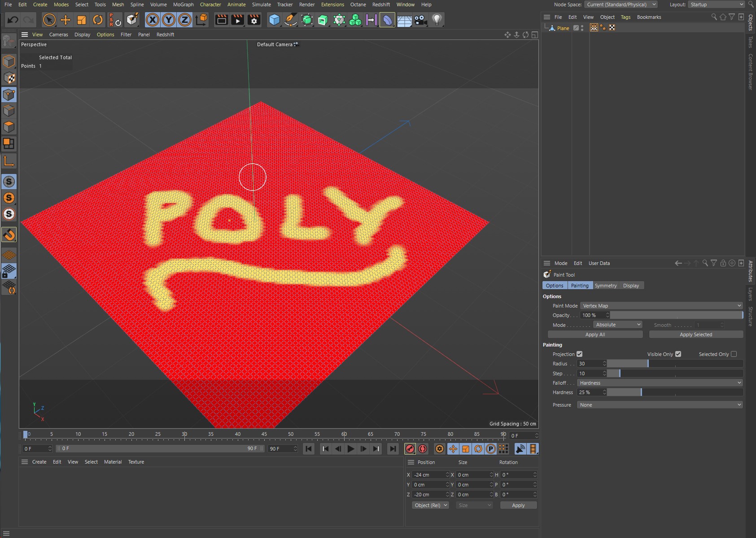
Task: Open the Spline Pen tool
Action: tap(290, 20)
